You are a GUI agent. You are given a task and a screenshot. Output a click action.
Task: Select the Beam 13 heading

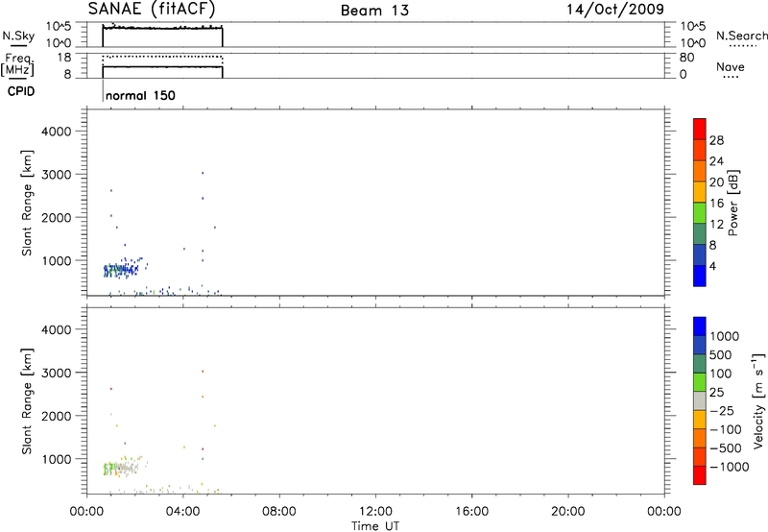click(374, 11)
